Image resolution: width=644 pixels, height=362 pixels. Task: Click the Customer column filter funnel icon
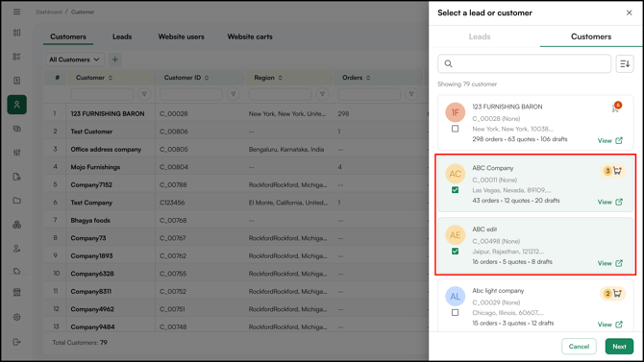pos(144,94)
